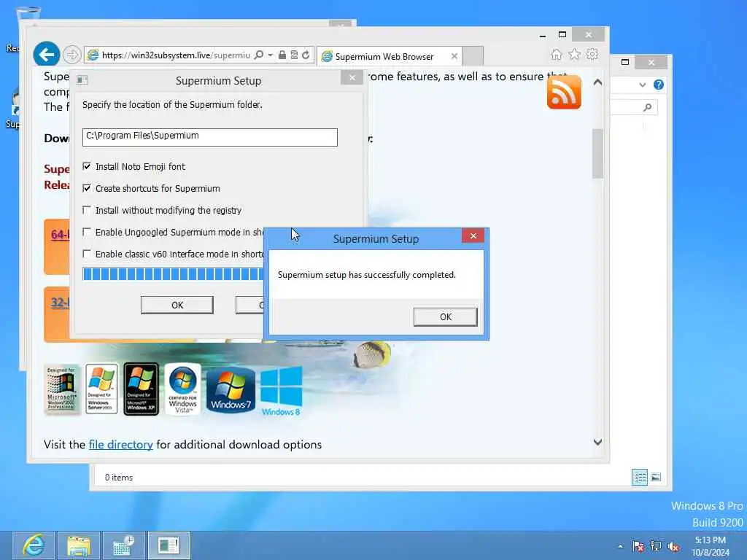Click the Windows 7 logo badge
The width and height of the screenshot is (747, 560).
[231, 389]
